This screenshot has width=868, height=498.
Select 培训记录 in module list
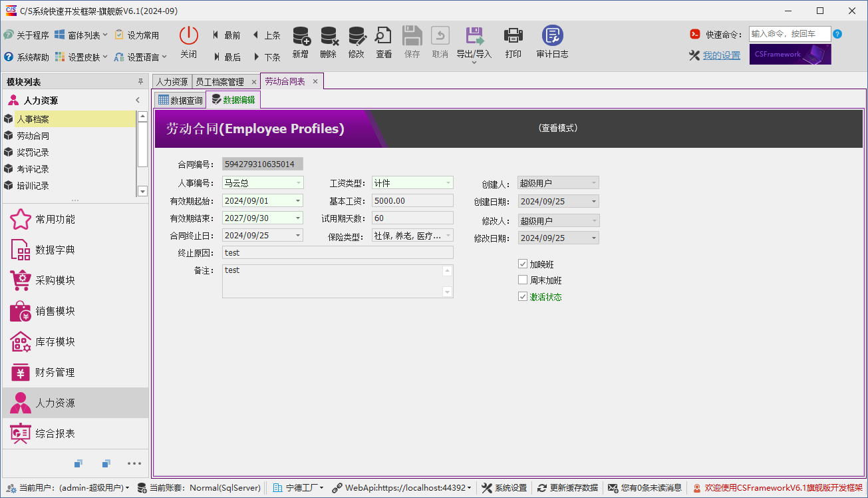coord(69,186)
